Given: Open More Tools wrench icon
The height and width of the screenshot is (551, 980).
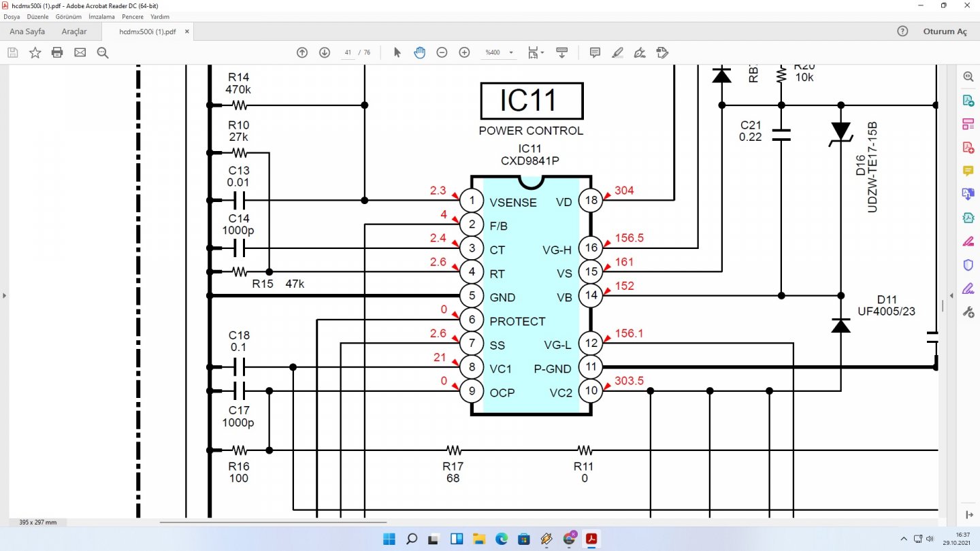Looking at the screenshot, I should coord(968,312).
